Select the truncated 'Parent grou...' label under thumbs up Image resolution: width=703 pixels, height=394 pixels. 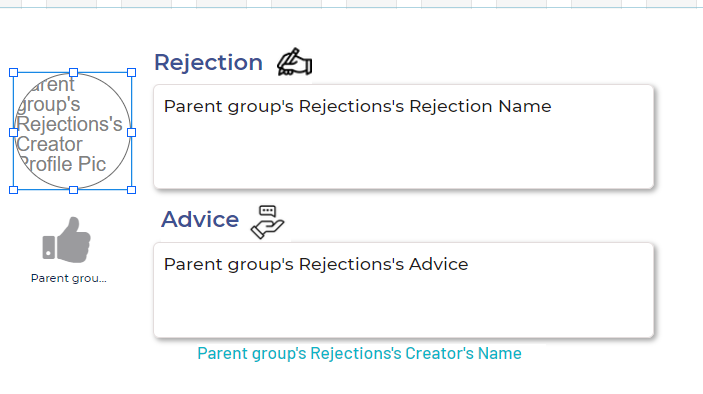[x=69, y=278]
